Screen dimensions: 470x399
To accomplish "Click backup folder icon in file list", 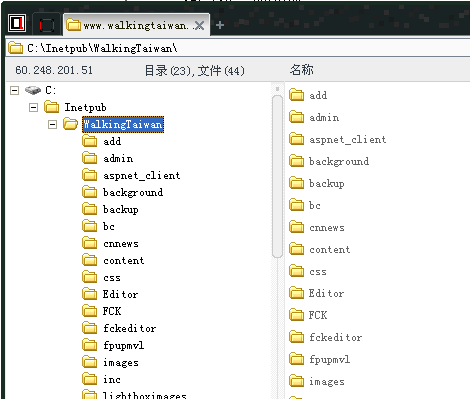I will pyautogui.click(x=297, y=183).
